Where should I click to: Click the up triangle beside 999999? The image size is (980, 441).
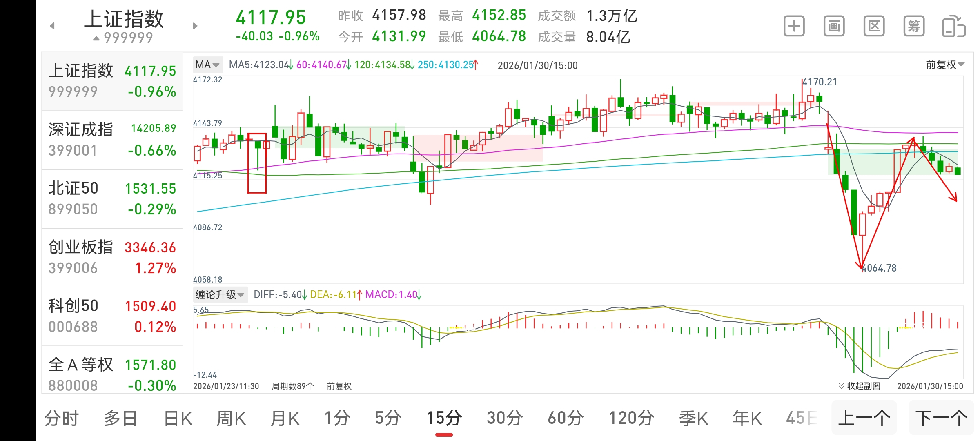click(96, 38)
